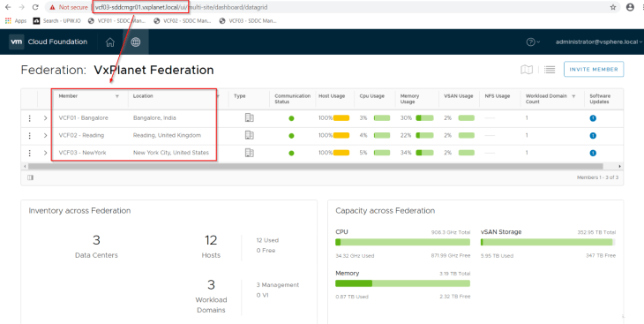
Task: Click the VCF03 - NewYork member name
Action: [x=82, y=153]
